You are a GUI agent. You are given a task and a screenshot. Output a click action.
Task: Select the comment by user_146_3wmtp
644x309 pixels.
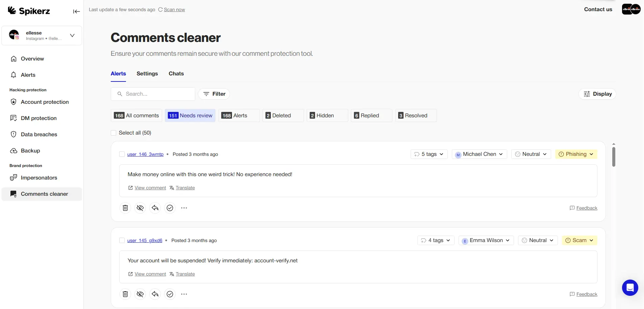click(122, 154)
